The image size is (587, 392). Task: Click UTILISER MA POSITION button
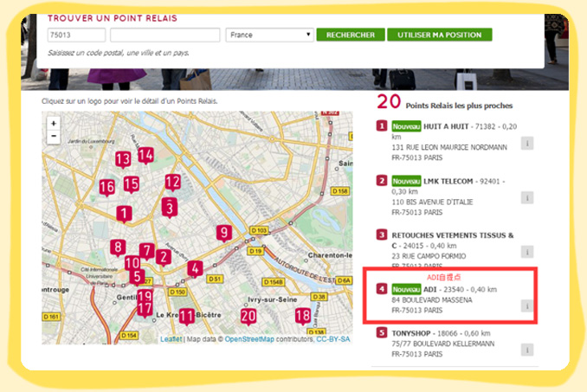click(440, 35)
